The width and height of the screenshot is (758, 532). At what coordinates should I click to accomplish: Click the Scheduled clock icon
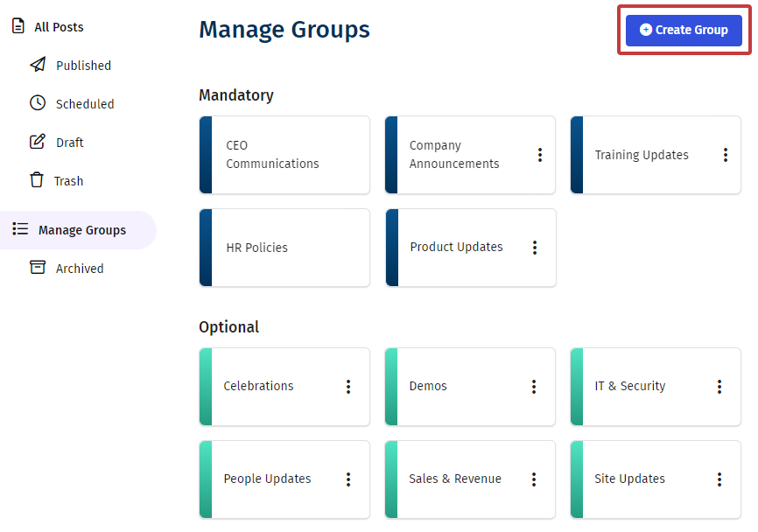[38, 103]
